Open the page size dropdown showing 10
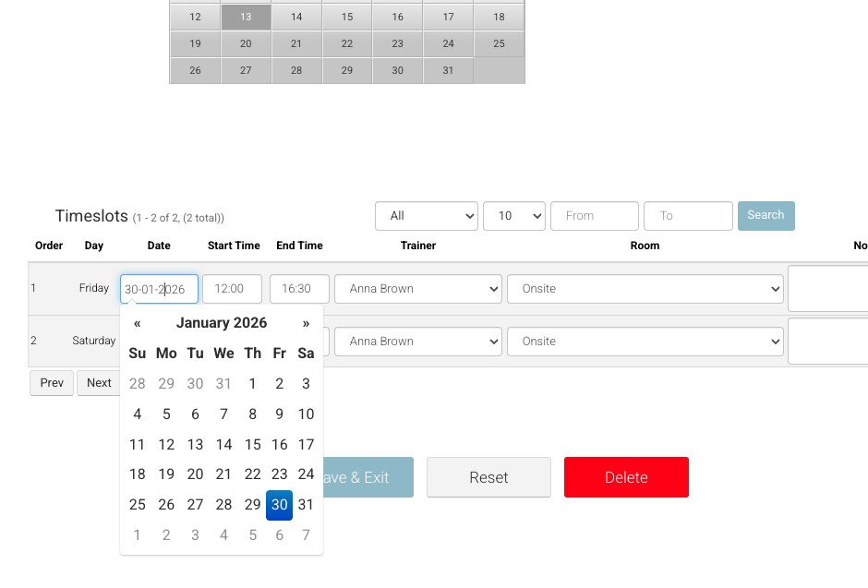 [513, 215]
